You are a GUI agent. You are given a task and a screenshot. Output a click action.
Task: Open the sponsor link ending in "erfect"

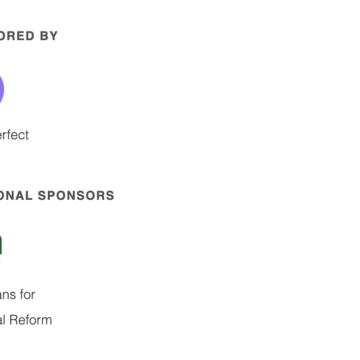click(14, 135)
